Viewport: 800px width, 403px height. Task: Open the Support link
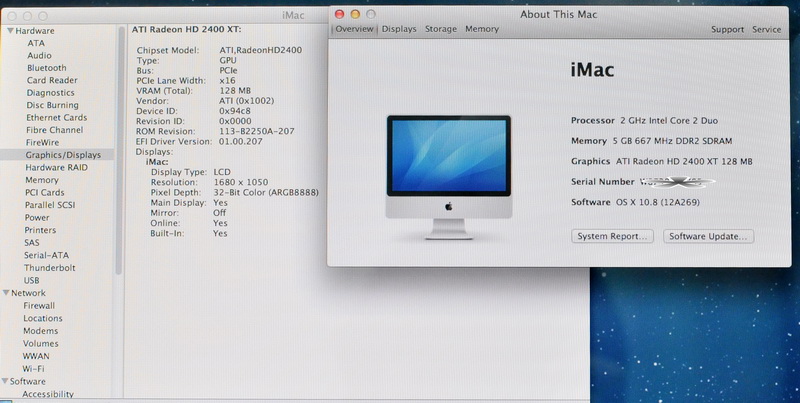pyautogui.click(x=728, y=30)
